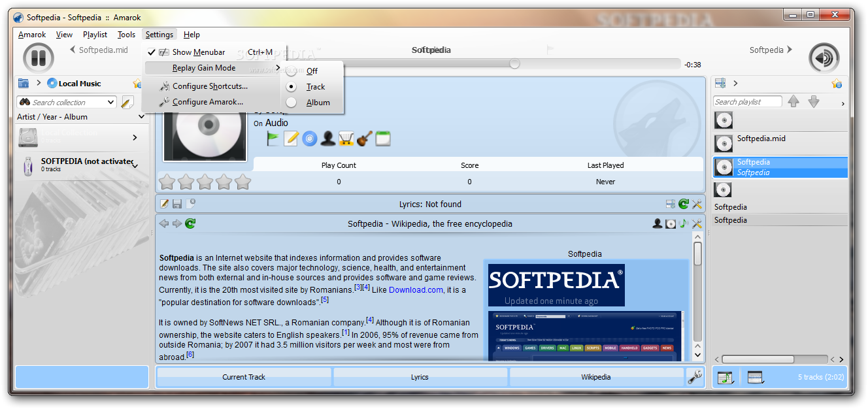Click the lyrics auto-scroll icon
Viewport: 868px width, 409px height.
(671, 204)
